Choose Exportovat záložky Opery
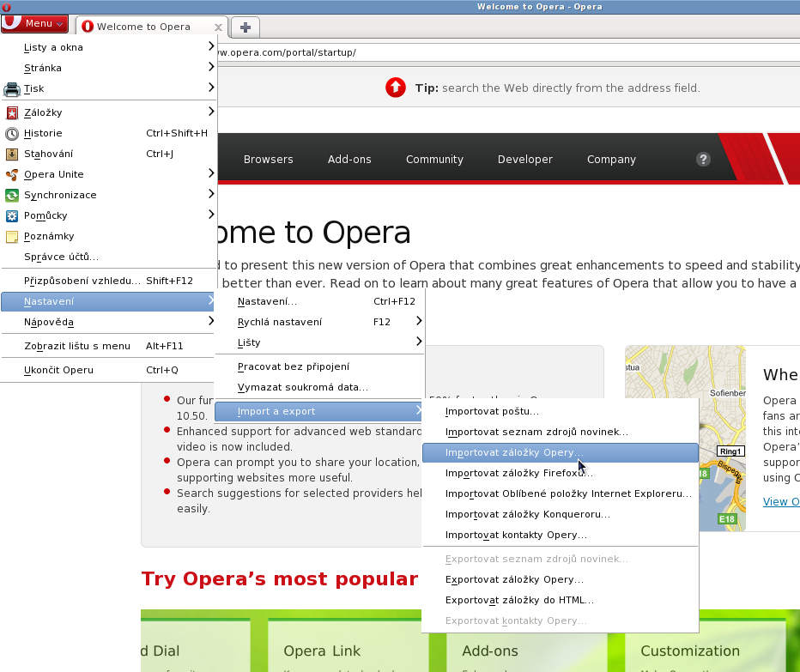The image size is (800, 672). 561,579
